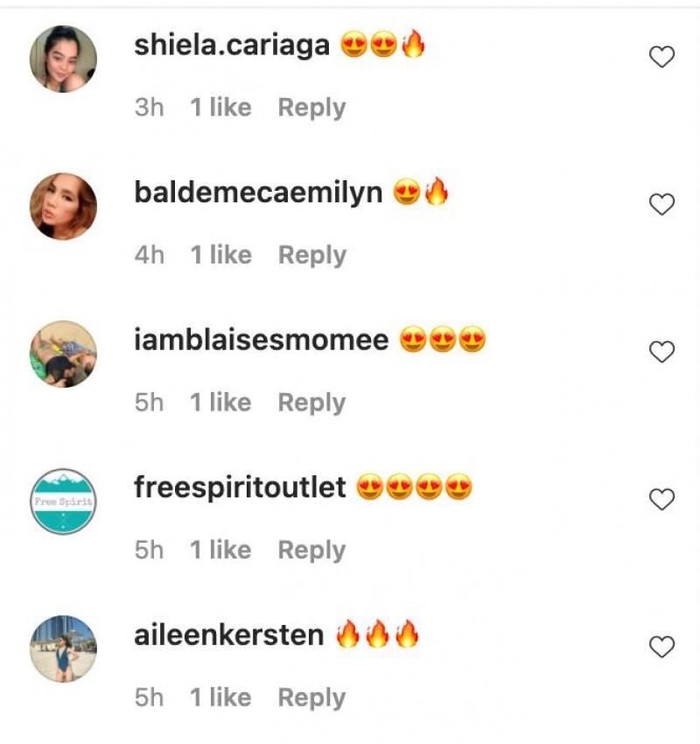Reply to iamblaisesmomee's comment
This screenshot has width=700, height=744.
311,404
